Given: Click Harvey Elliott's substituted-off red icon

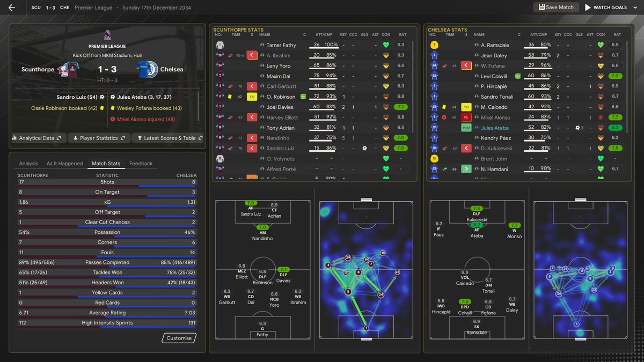Looking at the screenshot, I should click(x=253, y=117).
